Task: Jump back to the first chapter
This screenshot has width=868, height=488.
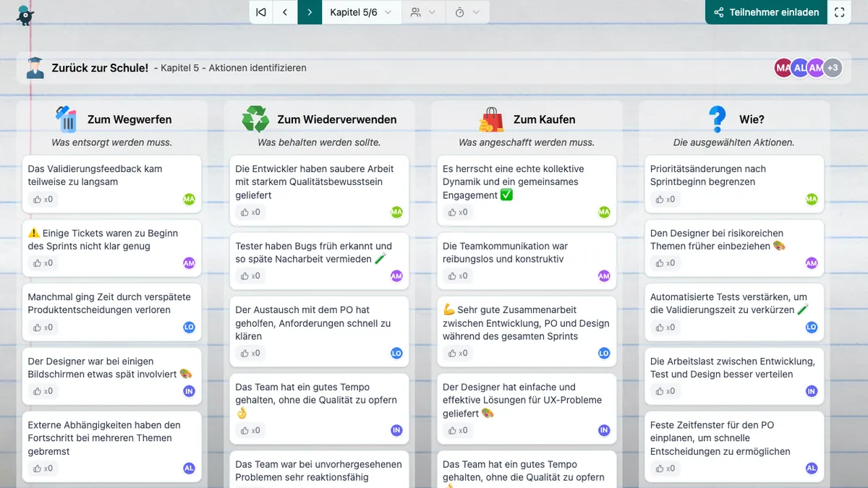Action: point(261,12)
